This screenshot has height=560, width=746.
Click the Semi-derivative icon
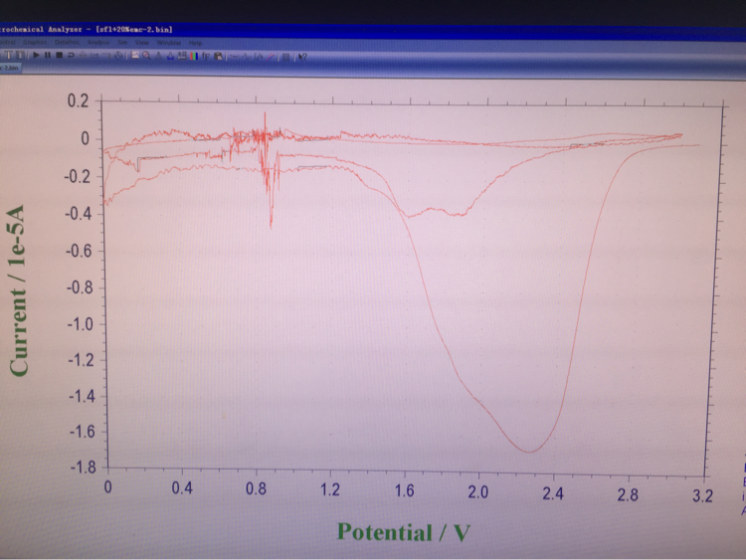[x=259, y=57]
